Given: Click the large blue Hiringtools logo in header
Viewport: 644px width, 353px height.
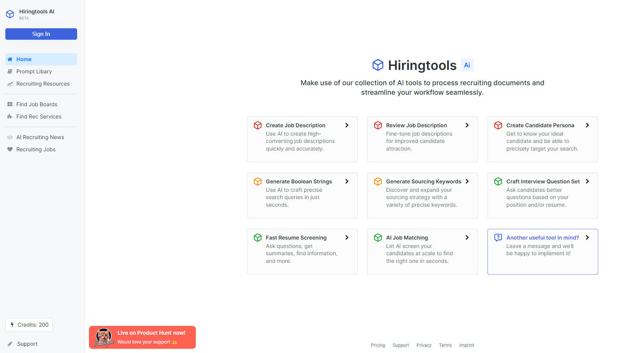Looking at the screenshot, I should click(x=378, y=65).
